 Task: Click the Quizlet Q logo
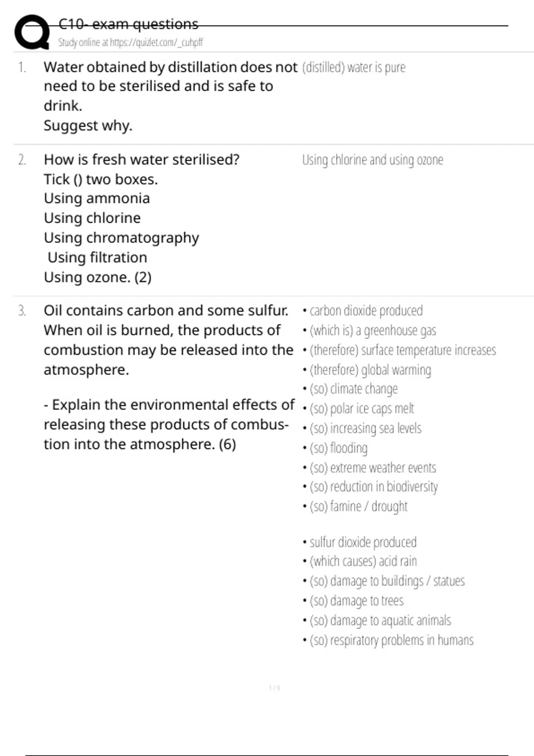[x=32, y=32]
